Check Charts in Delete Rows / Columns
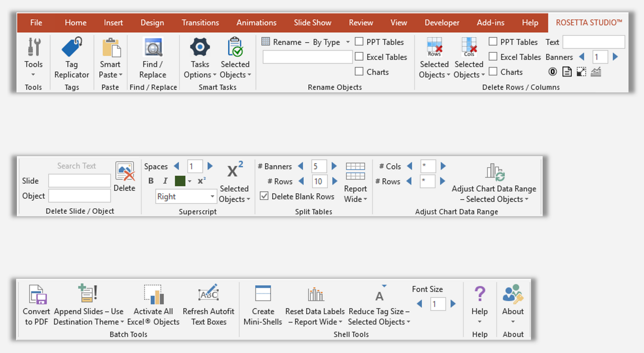Viewport: 644px width, 353px height. (x=493, y=72)
